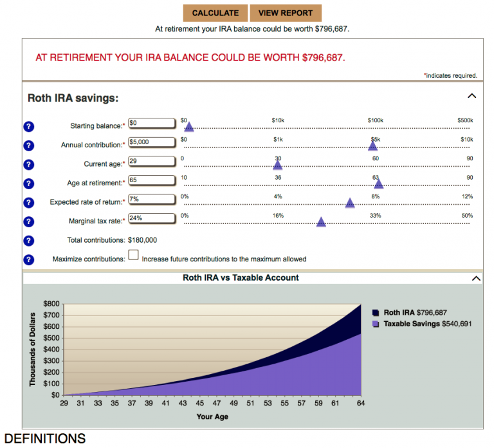Click the Starting balance slider handle
494x448 pixels.
189,127
